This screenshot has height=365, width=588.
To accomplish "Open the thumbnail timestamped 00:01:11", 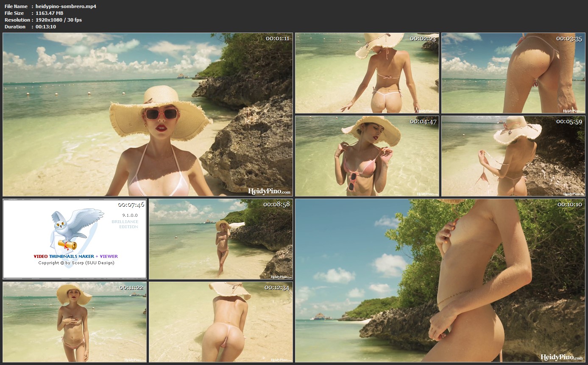I will 148,114.
